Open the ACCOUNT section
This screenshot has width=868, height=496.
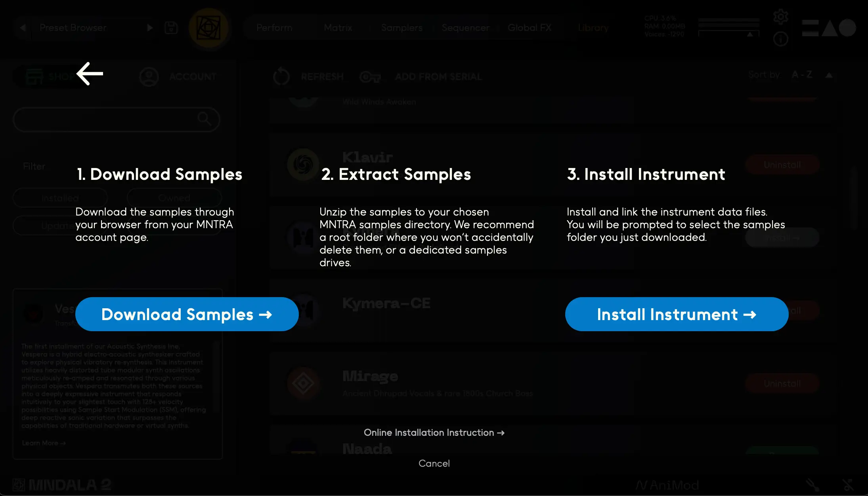[x=193, y=76]
